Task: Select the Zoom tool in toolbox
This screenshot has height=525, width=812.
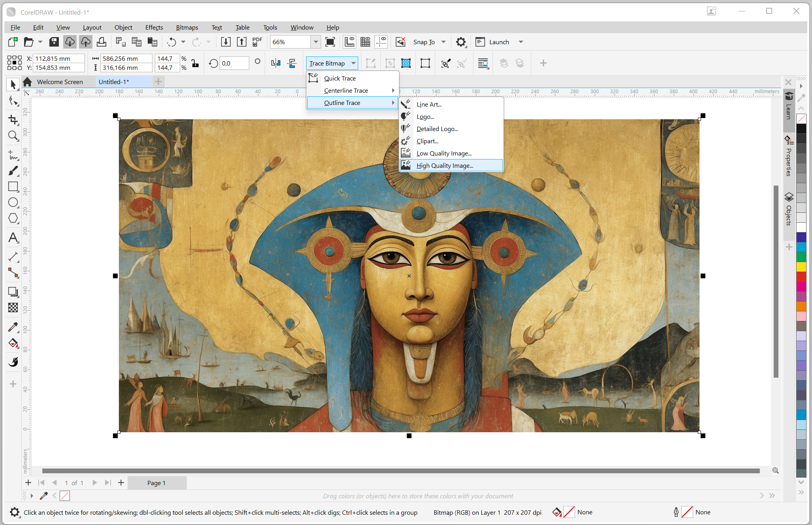Action: tap(13, 136)
